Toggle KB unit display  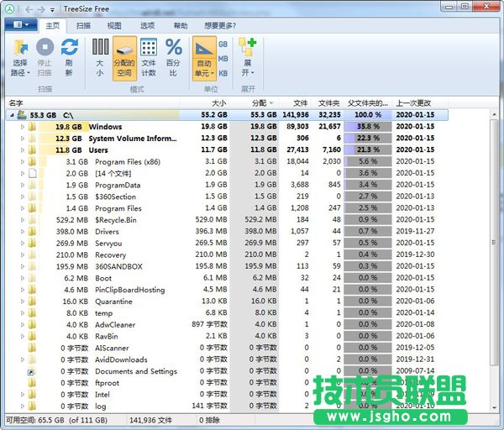pos(223,74)
